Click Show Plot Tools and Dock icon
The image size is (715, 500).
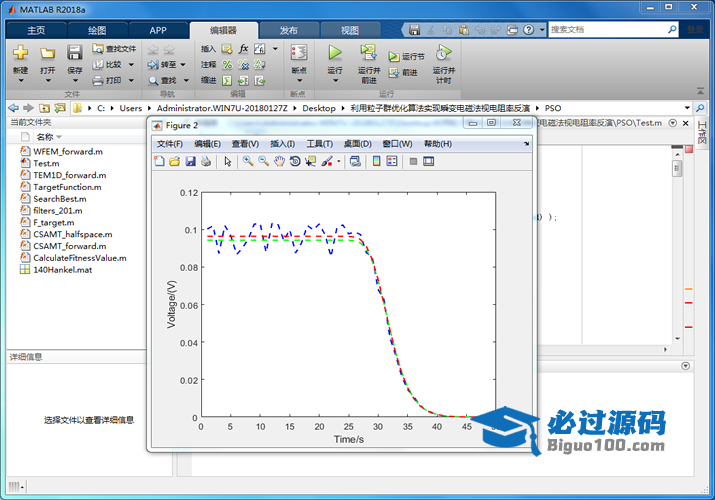pyautogui.click(x=429, y=161)
